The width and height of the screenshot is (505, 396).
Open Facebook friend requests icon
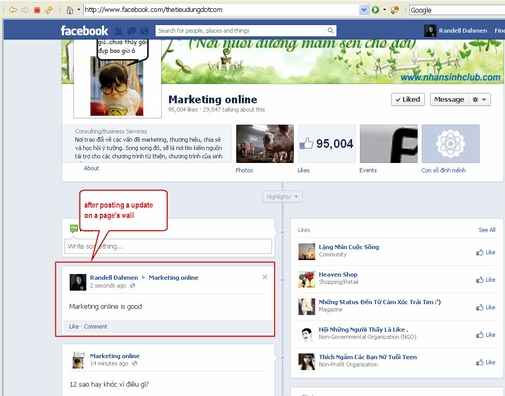[x=118, y=31]
